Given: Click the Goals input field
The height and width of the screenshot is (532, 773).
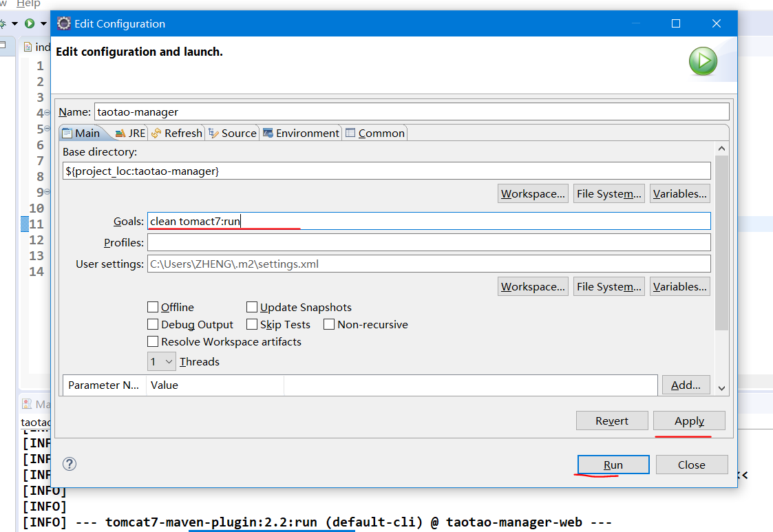Looking at the screenshot, I should (x=429, y=221).
